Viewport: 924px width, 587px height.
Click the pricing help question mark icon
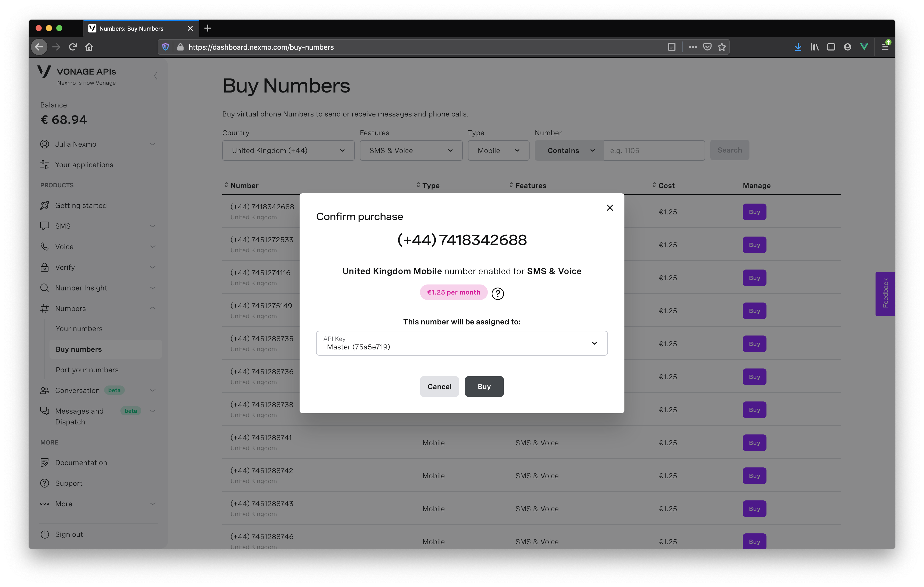498,294
